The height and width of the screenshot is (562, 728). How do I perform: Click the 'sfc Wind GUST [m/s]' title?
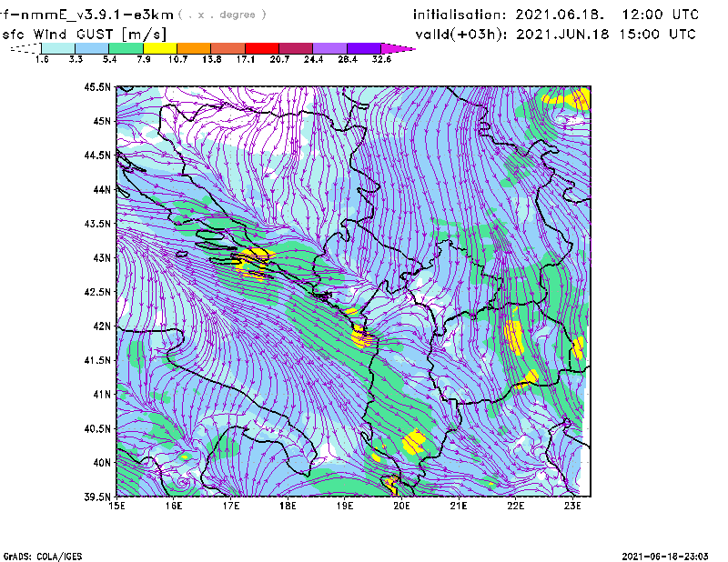click(84, 35)
